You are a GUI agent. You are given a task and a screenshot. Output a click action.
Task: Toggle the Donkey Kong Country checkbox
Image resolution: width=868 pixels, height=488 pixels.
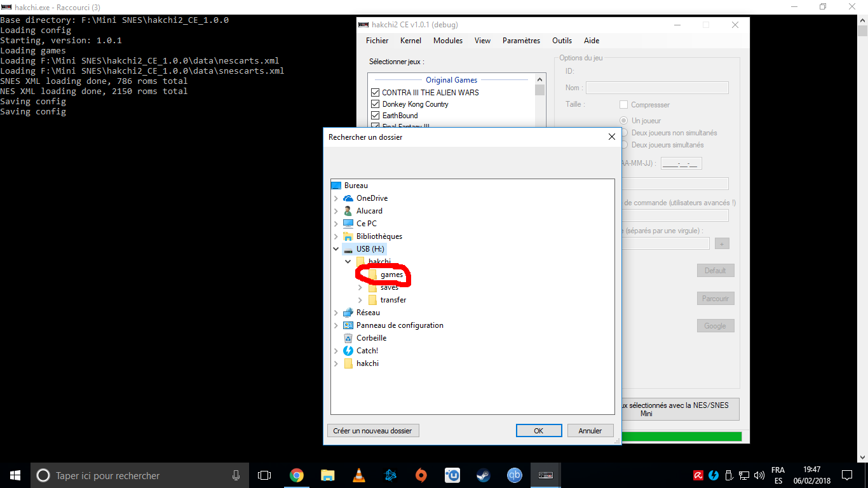(375, 104)
